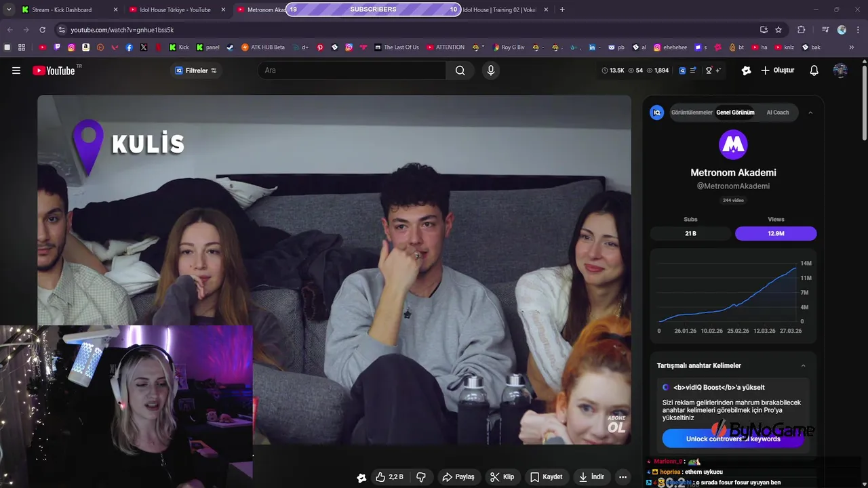Click the page vertical scrollbar
Screen dimensions: 868x488
click(864, 102)
